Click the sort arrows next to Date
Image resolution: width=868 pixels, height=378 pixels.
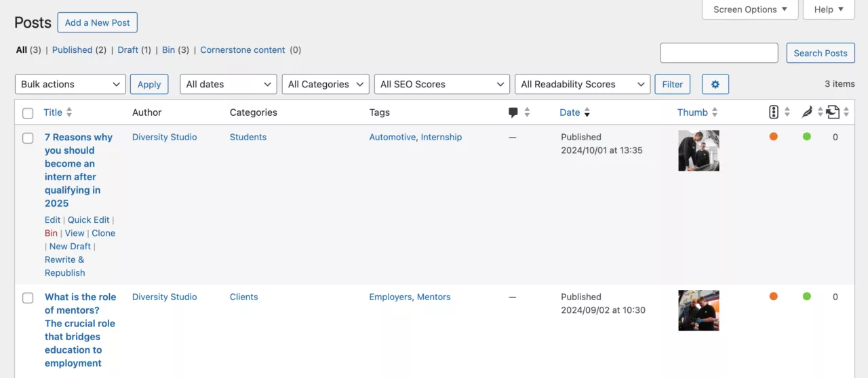[587, 112]
